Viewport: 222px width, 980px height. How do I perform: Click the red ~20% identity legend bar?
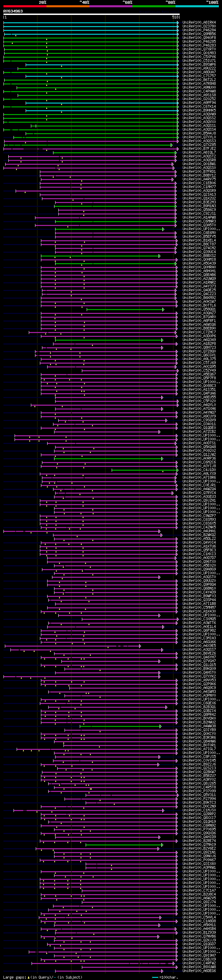[25, 6]
